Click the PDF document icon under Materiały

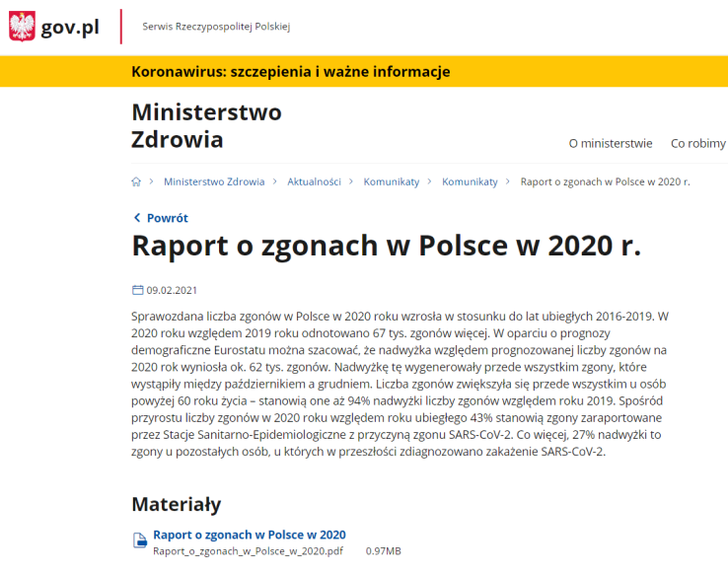click(x=139, y=539)
